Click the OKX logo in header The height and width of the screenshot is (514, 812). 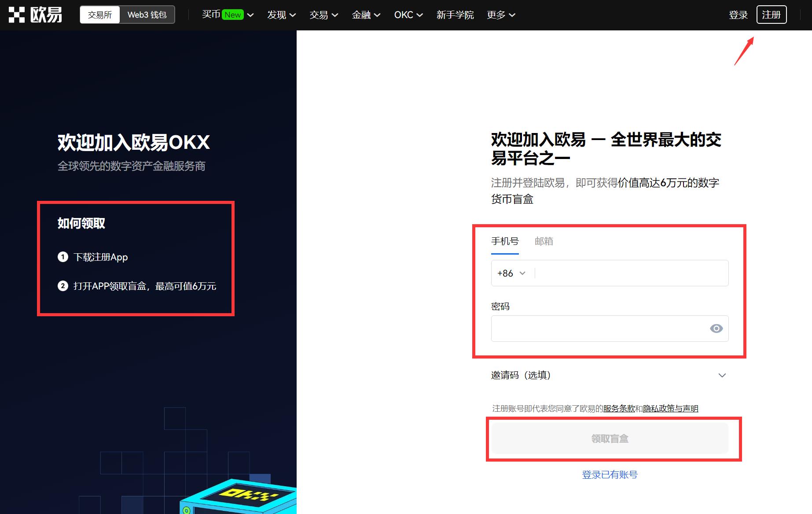pyautogui.click(x=35, y=15)
